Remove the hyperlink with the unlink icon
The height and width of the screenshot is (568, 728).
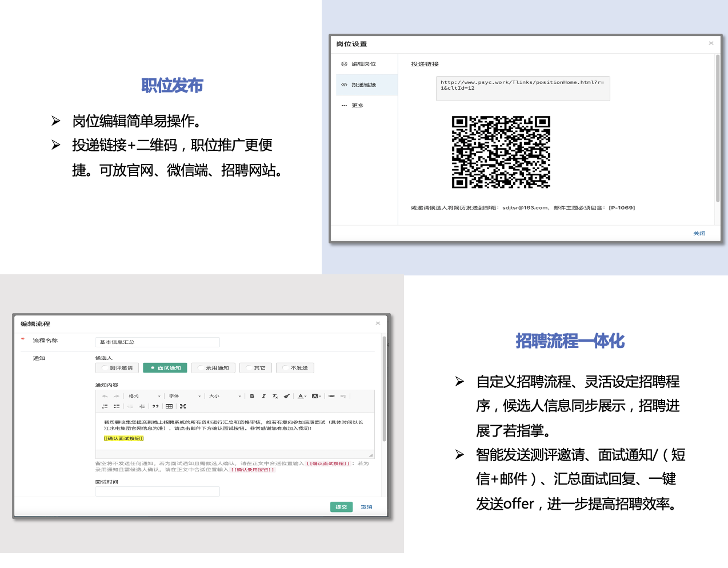343,396
